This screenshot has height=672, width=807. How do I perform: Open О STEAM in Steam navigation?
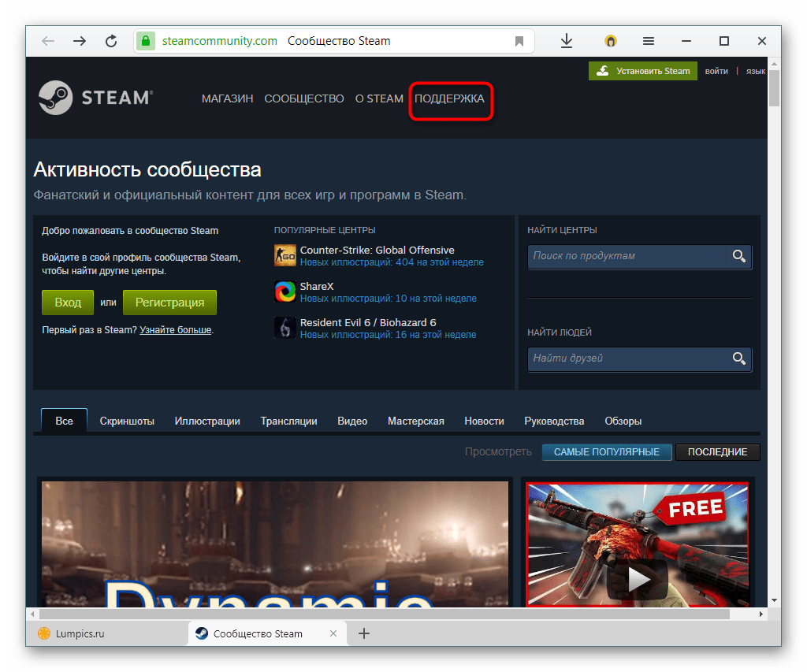pos(379,98)
